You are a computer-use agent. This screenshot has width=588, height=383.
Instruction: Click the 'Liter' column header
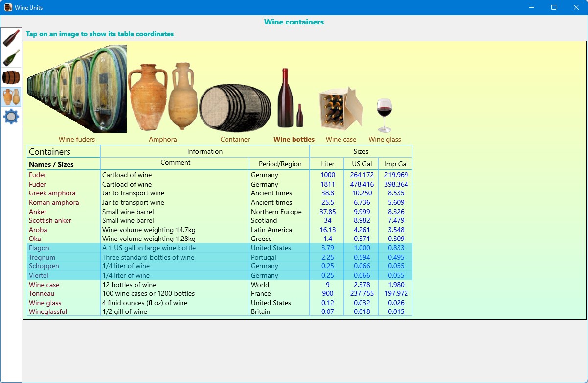click(x=328, y=164)
